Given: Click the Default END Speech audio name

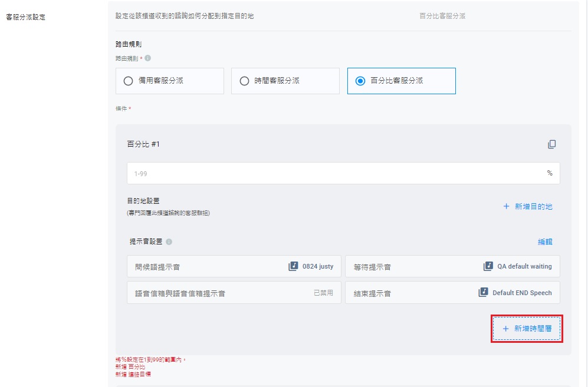Looking at the screenshot, I should (x=522, y=293).
